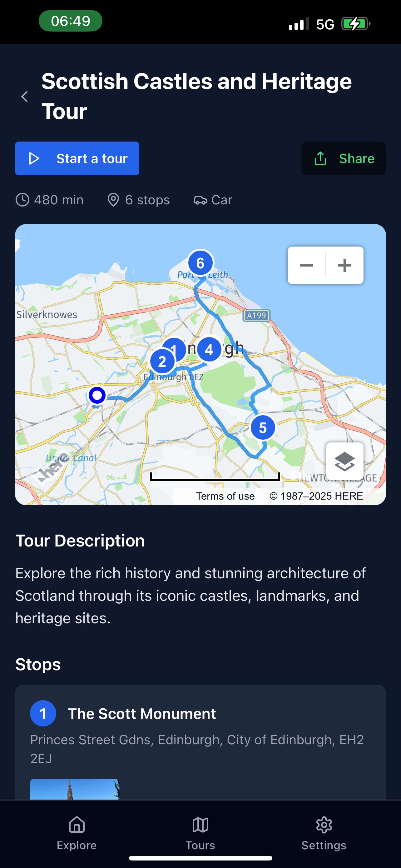
Task: Select map marker 1
Action: (x=178, y=345)
